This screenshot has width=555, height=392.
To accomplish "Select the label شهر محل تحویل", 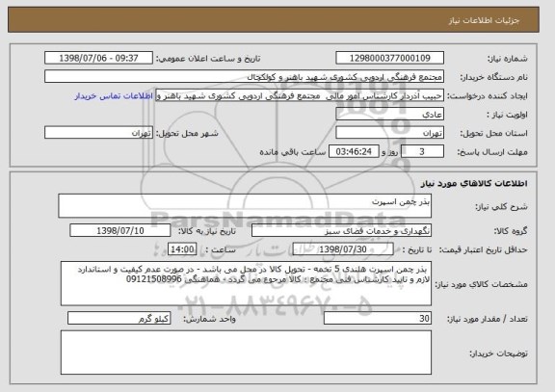I will point(187,133).
